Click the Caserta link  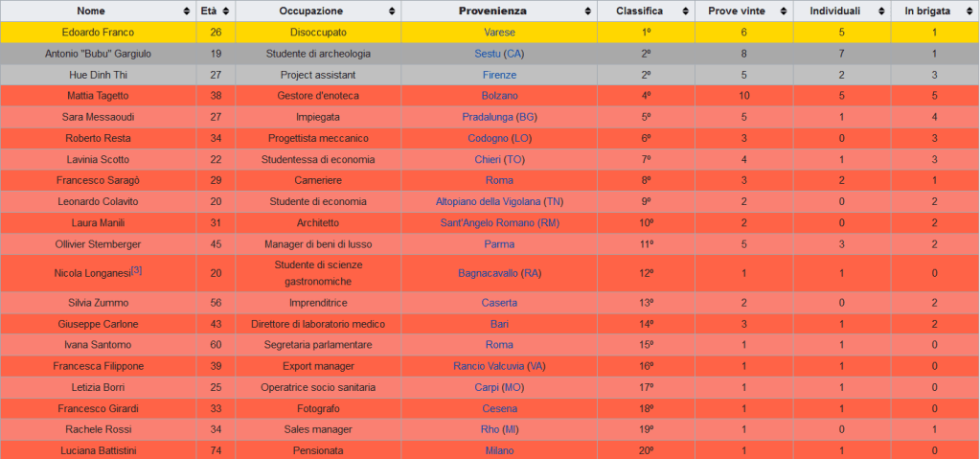[x=499, y=303]
